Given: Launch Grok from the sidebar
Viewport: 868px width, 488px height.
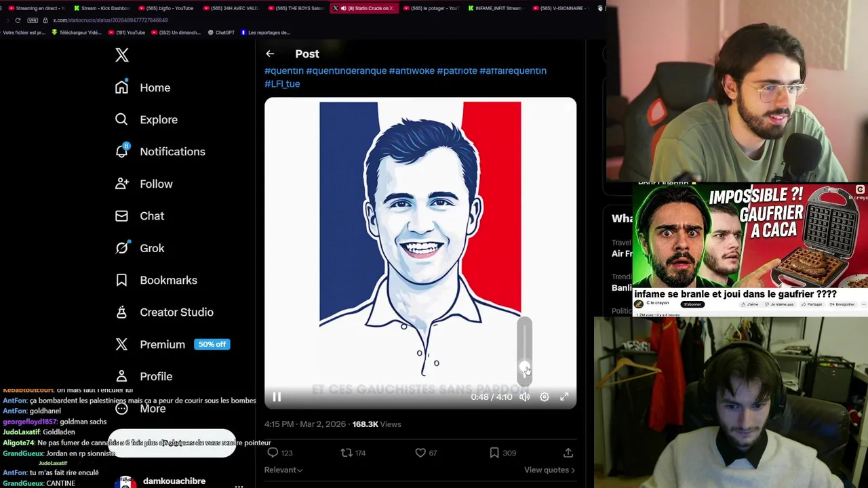Looking at the screenshot, I should click(140, 248).
